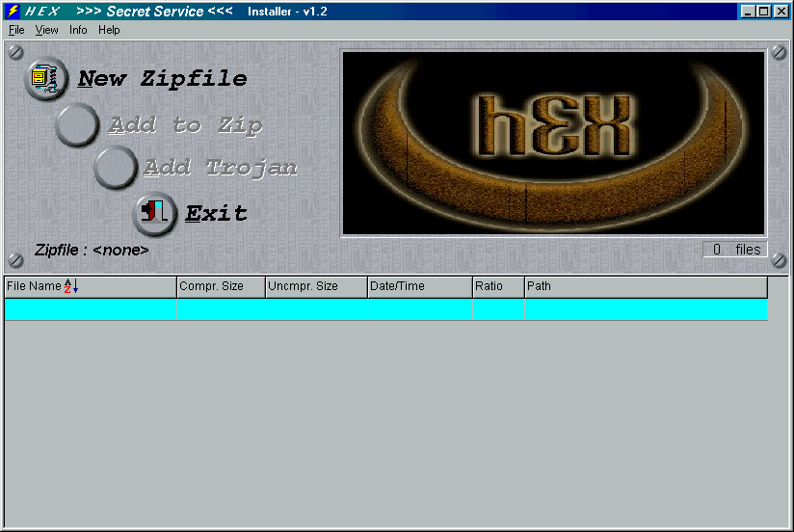This screenshot has height=532, width=794.
Task: Open the File menu
Action: point(16,30)
